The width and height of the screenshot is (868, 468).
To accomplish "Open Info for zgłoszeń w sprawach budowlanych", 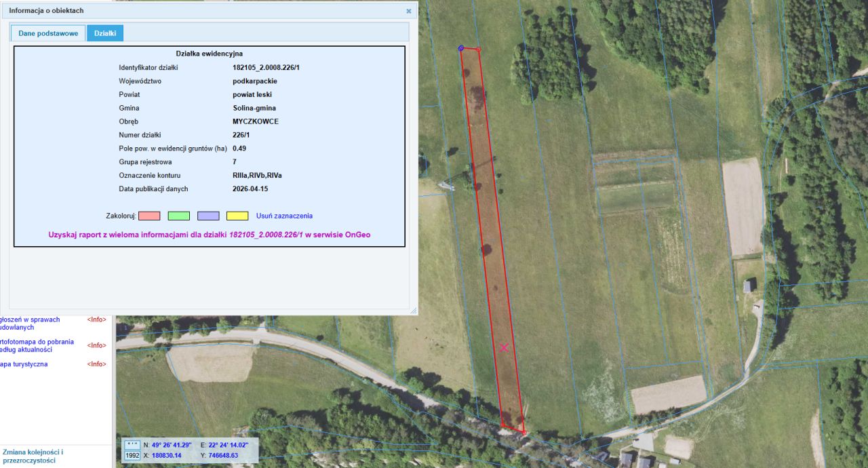I will pyautogui.click(x=96, y=319).
